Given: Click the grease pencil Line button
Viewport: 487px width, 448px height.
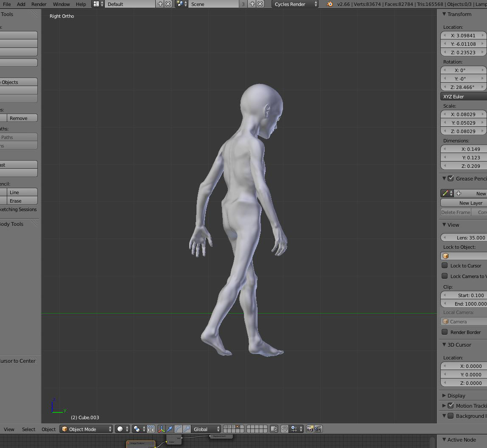Looking at the screenshot, I should 22,192.
